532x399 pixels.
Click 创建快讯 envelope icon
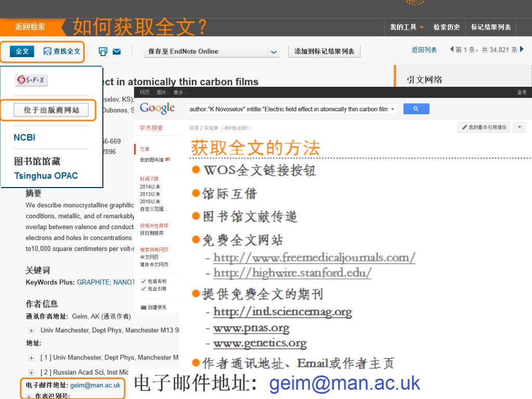[x=143, y=308]
